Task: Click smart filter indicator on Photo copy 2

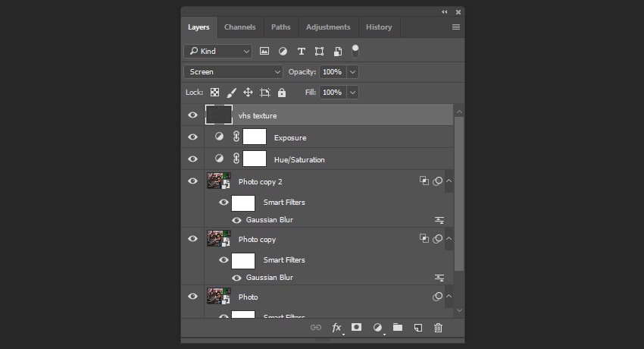Action: (x=437, y=181)
